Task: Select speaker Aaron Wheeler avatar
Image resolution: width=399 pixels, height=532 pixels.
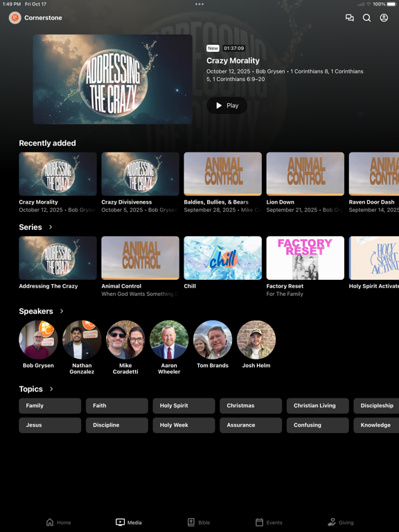Action: pyautogui.click(x=169, y=339)
